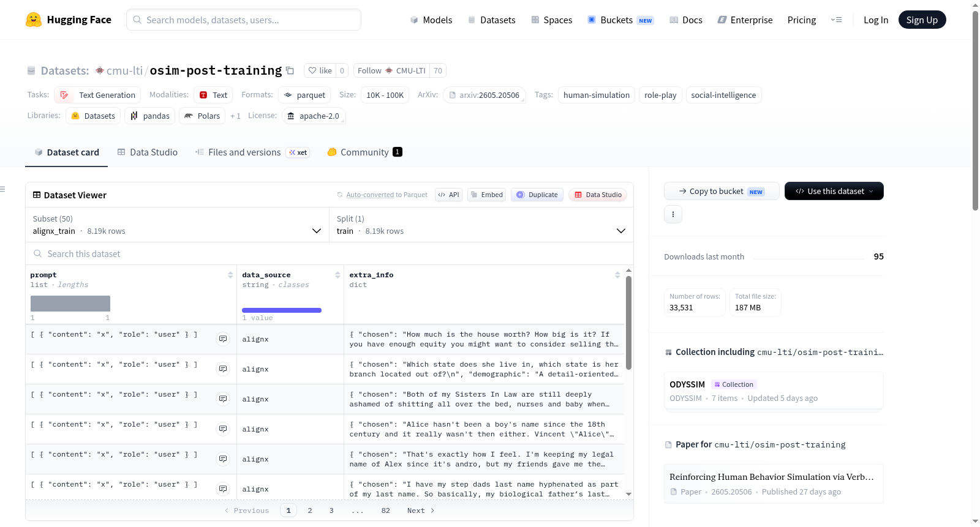Select the Text modality tag
980x527 pixels.
point(213,95)
